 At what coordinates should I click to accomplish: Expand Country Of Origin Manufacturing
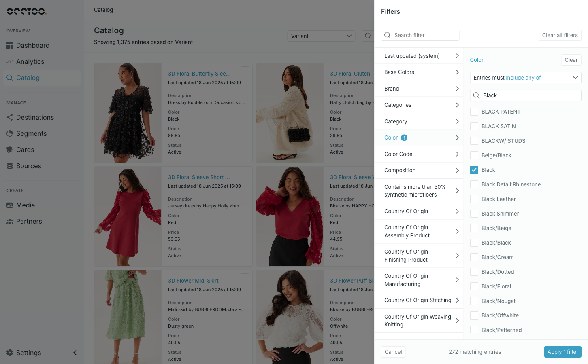coord(419,280)
